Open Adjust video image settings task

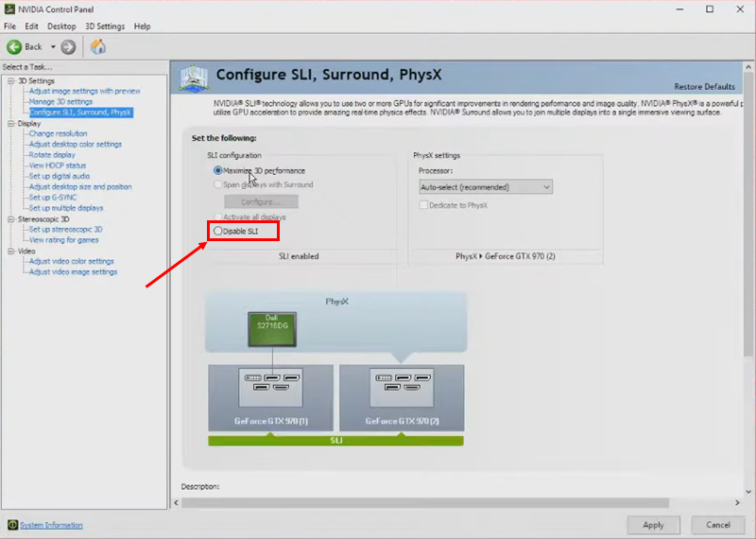(73, 272)
